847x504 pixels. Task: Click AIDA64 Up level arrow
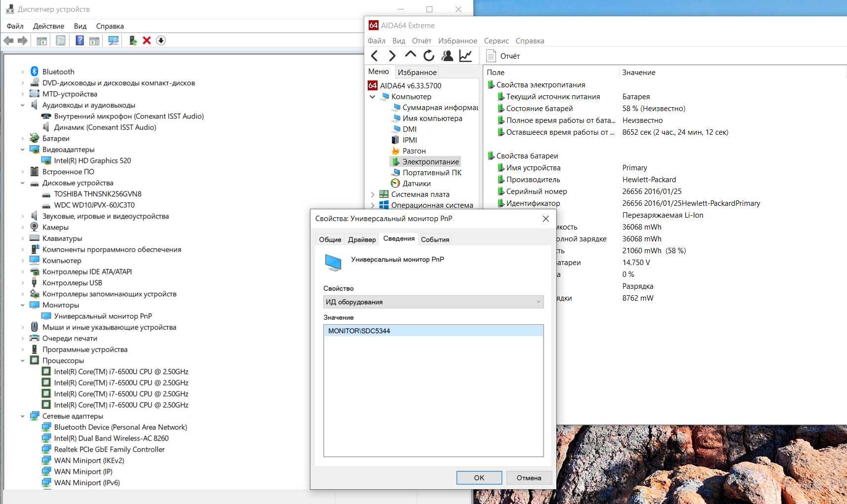point(410,56)
